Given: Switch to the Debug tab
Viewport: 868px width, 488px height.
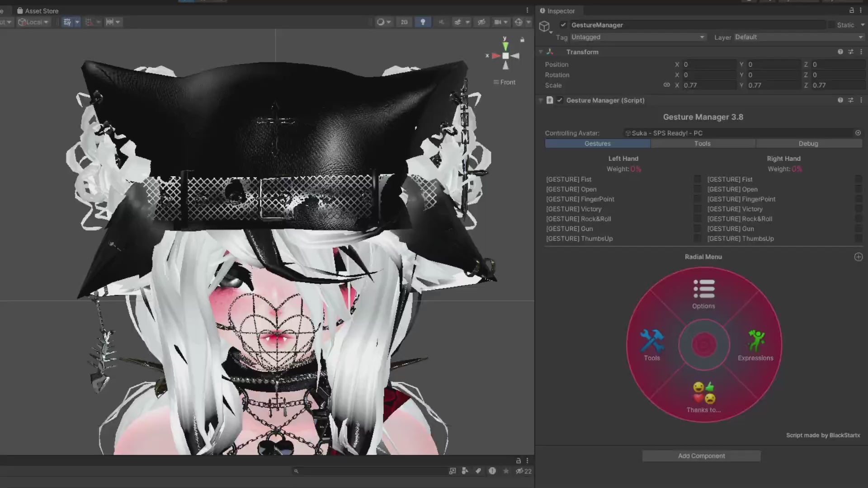Looking at the screenshot, I should tap(808, 143).
